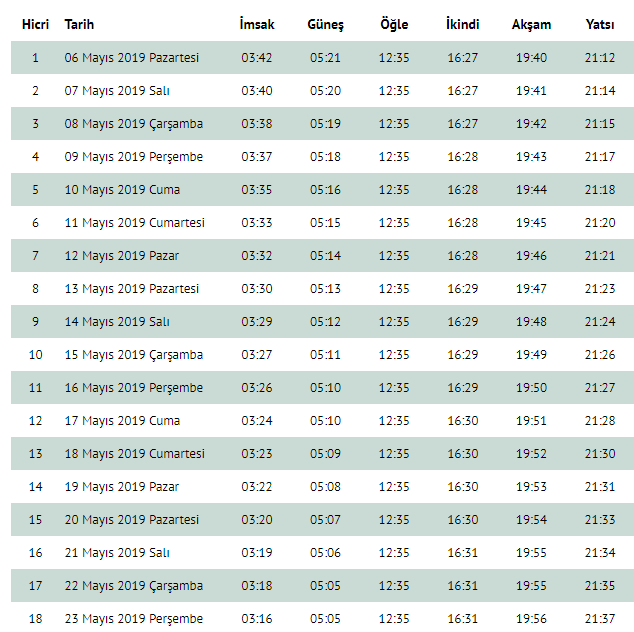Click Yatsı time 21:23 for 13 Mayıs

(600, 289)
